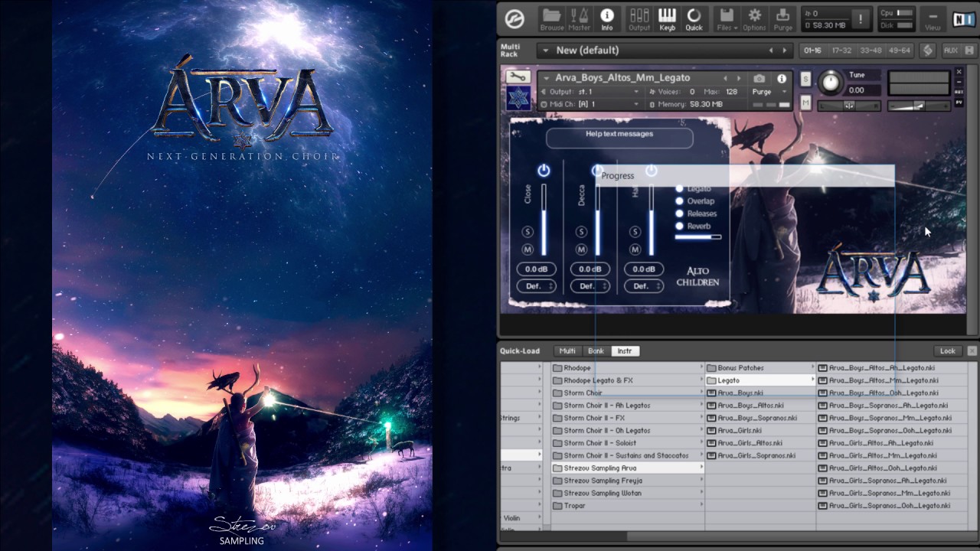Click the rack minimize diamond icon
The image size is (980, 551).
click(928, 51)
